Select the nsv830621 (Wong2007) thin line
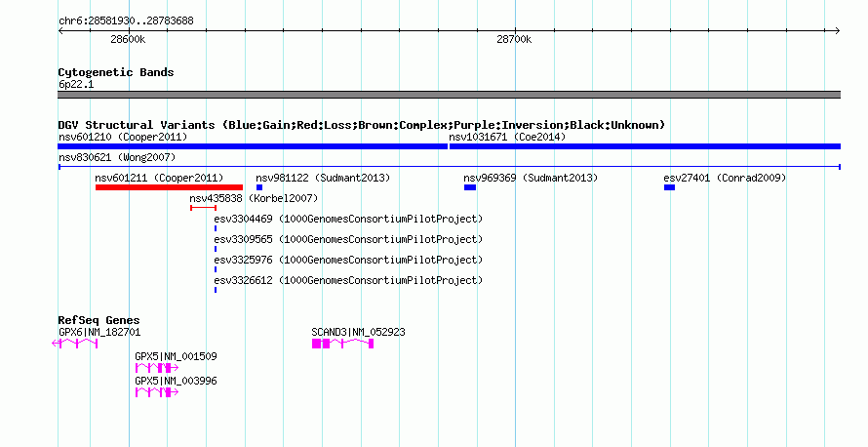The image size is (868, 447). coord(450,167)
